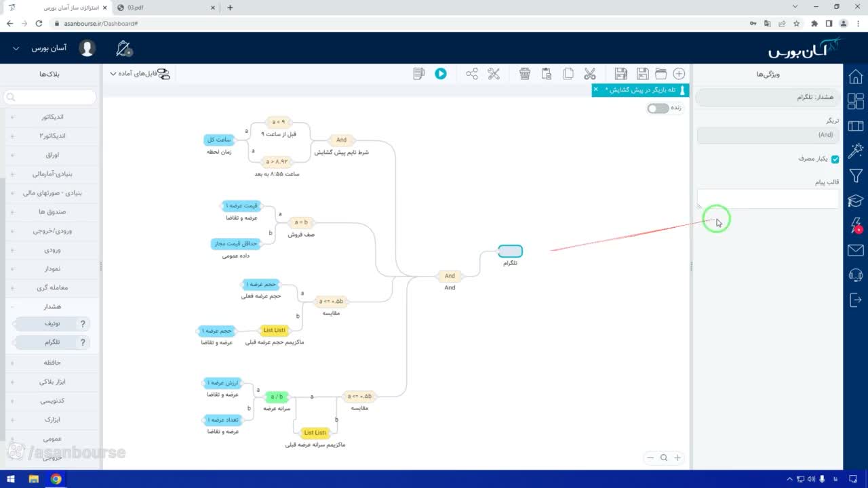Click the share icon in the toolbar

pyautogui.click(x=472, y=74)
